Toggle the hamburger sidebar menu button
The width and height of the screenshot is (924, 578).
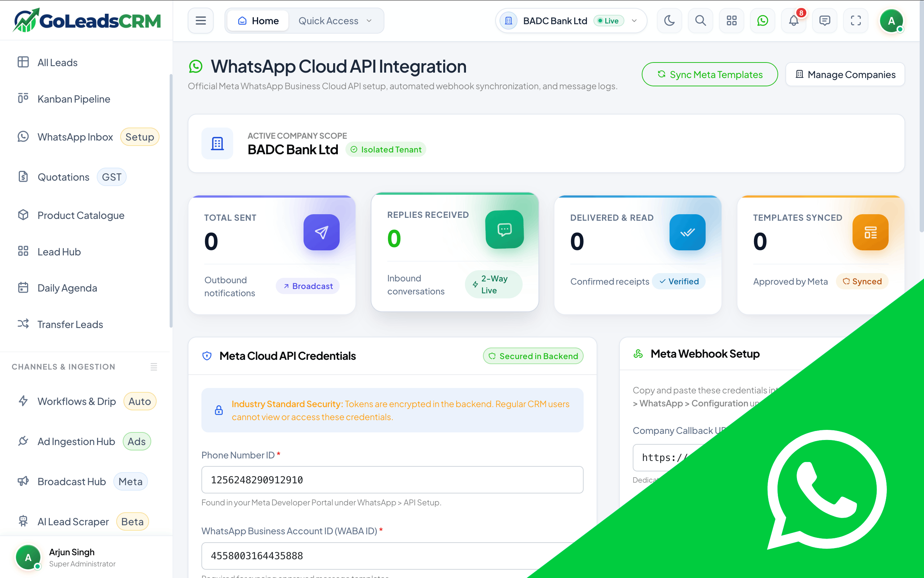[x=200, y=21]
